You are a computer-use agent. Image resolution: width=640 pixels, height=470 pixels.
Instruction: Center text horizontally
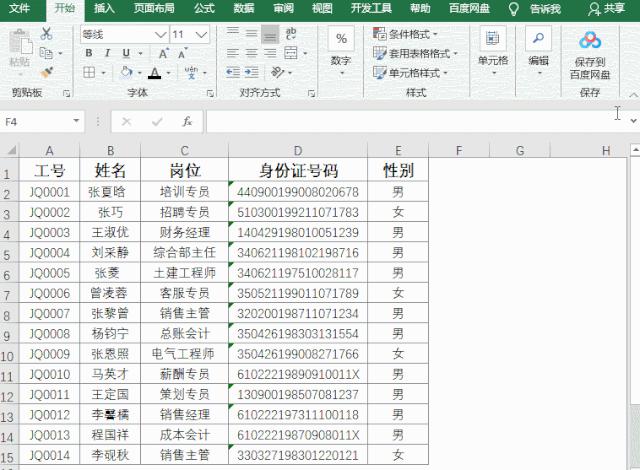click(x=251, y=53)
